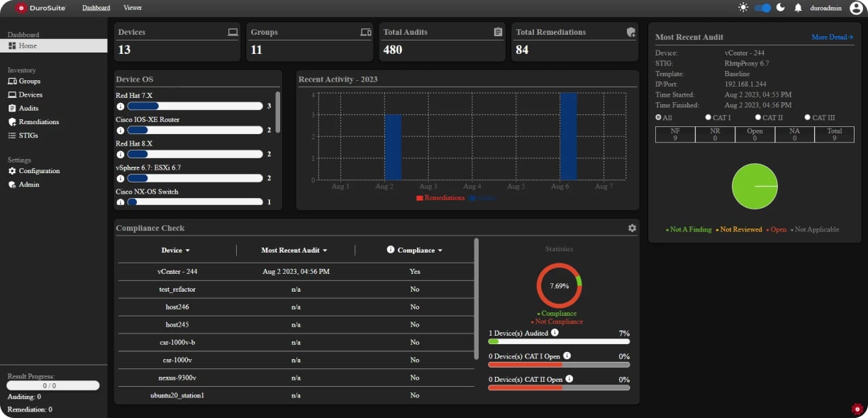
Task: Click the Device OS list scrollbar
Action: point(277,111)
